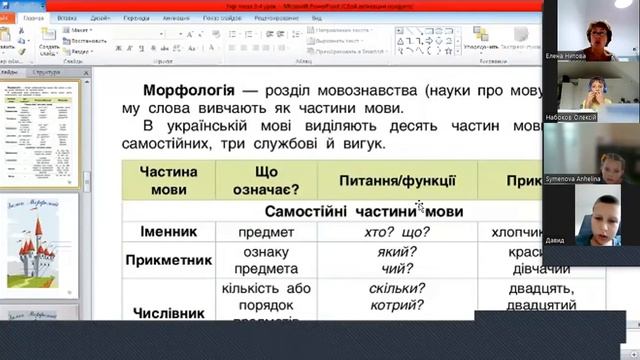Click the Восстановить reset slide button
This screenshot has height=360, width=640.
pyautogui.click(x=84, y=41)
